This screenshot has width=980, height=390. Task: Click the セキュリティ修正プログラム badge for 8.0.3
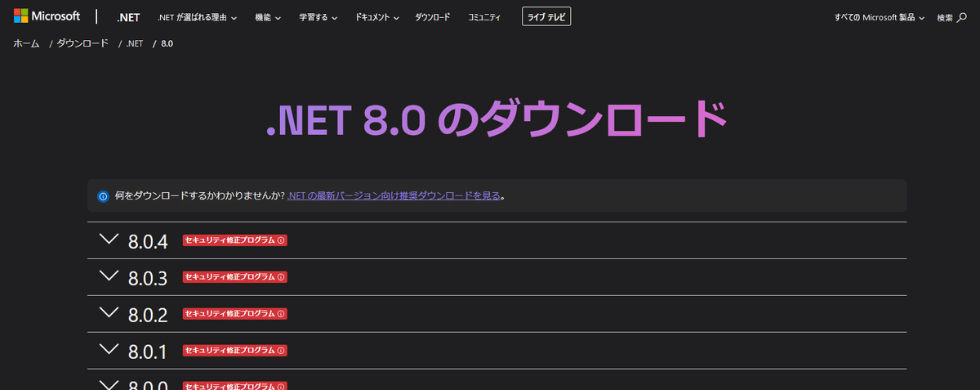pyautogui.click(x=234, y=277)
